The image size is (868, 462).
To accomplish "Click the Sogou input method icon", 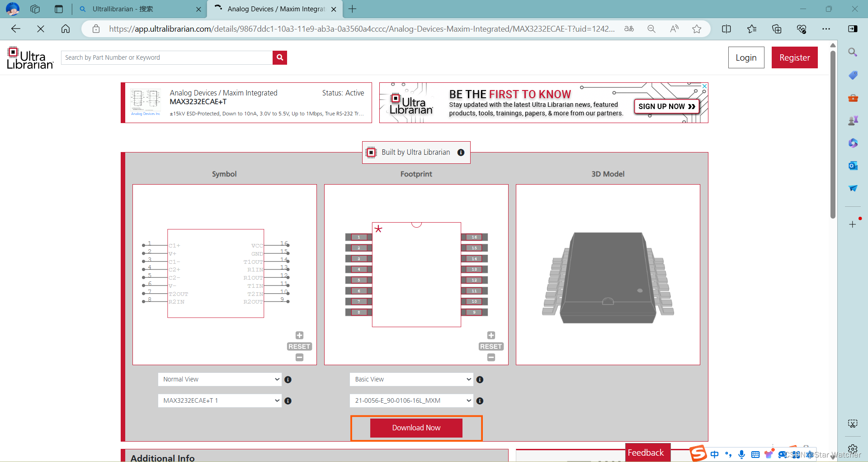I will coord(698,453).
